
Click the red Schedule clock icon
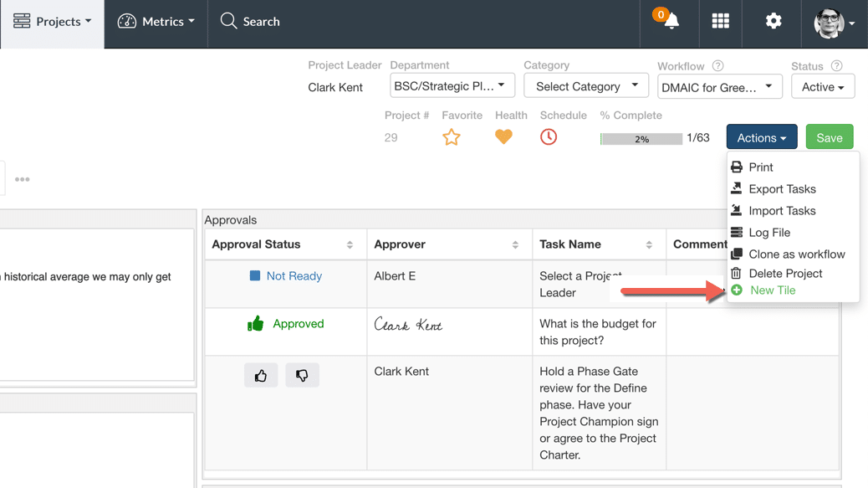(548, 136)
